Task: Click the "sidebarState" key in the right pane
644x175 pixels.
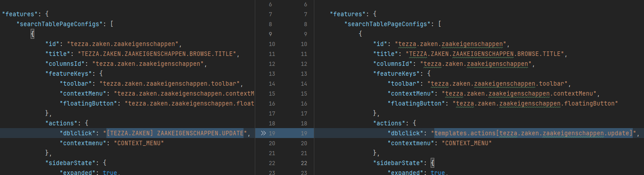Action: (397, 163)
